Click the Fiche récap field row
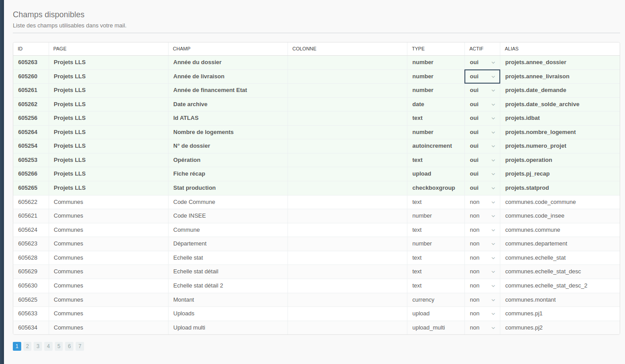 click(189, 174)
